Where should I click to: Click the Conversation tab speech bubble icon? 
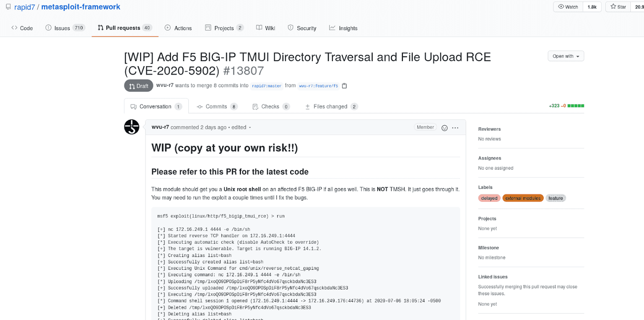point(133,106)
